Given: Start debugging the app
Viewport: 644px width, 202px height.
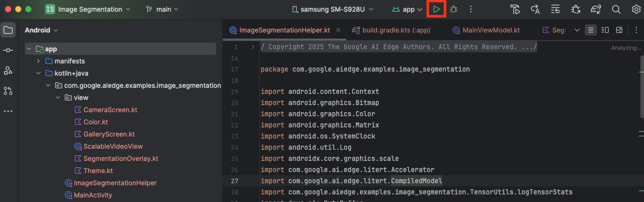Looking at the screenshot, I should [x=454, y=9].
